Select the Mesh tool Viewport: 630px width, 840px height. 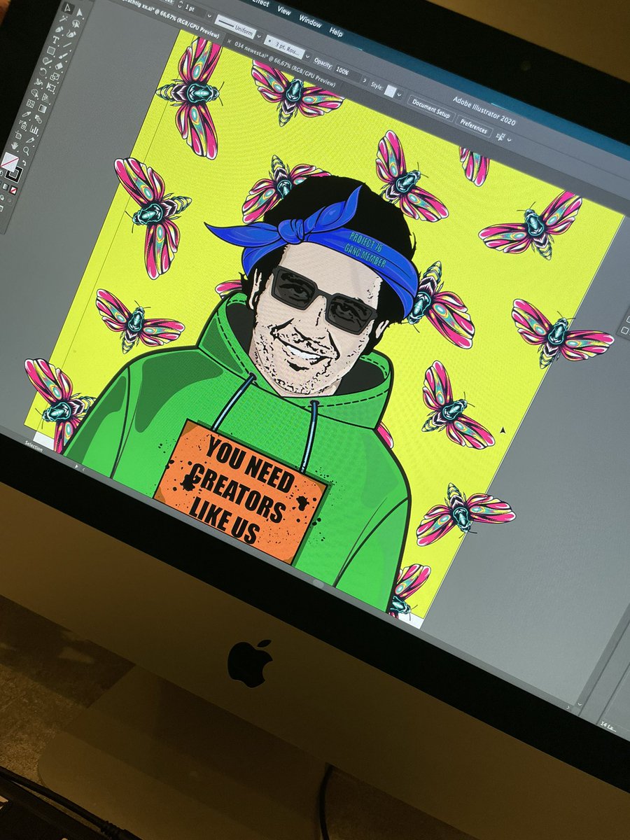click(x=30, y=104)
